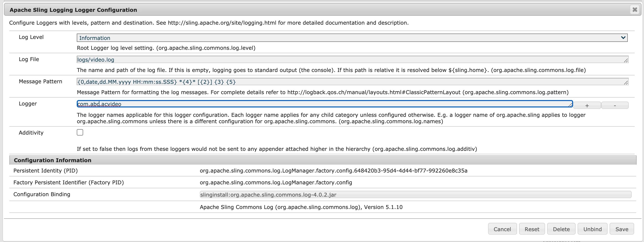Click the Configuration Binding field

tap(415, 195)
